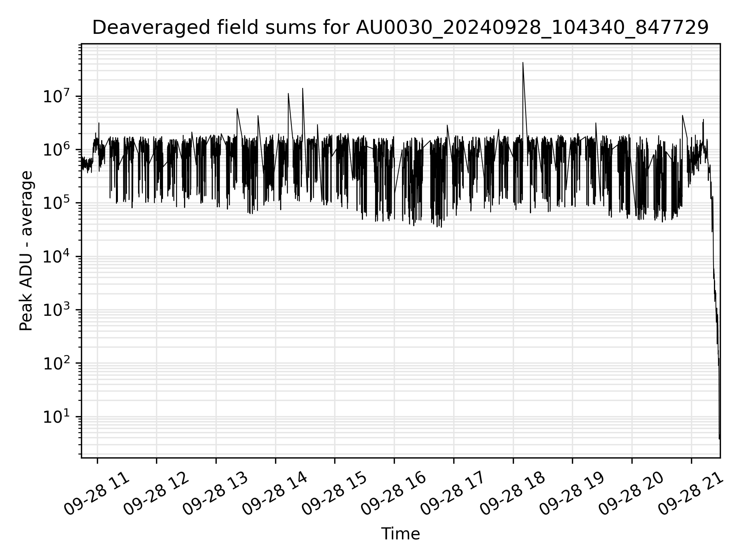Click the y tick label 10^7

tap(56, 96)
